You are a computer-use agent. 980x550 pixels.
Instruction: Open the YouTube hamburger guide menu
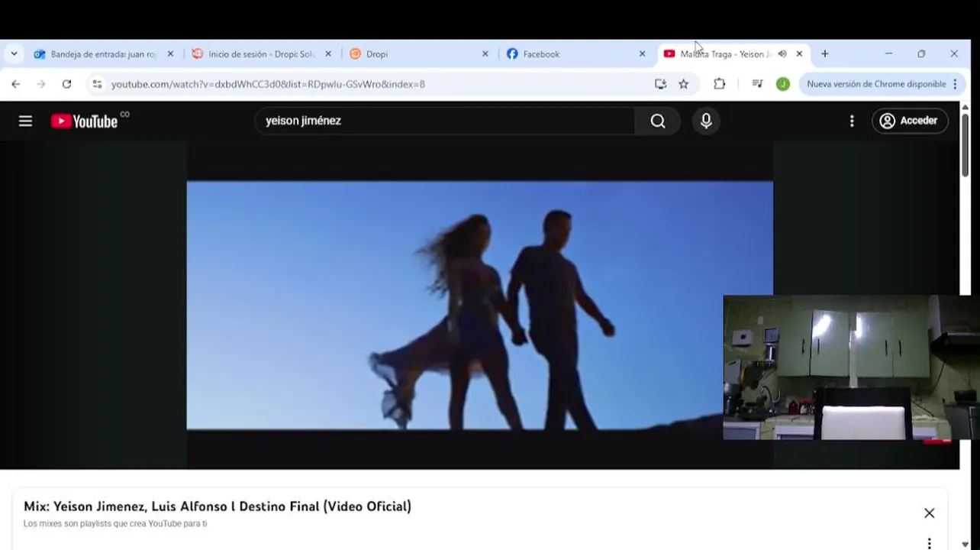25,121
